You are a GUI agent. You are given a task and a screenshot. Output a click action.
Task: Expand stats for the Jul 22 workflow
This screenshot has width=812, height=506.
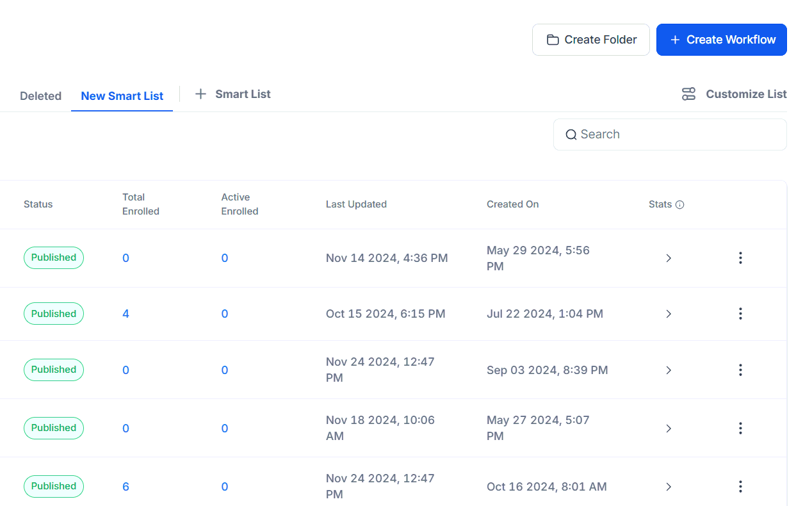click(669, 313)
